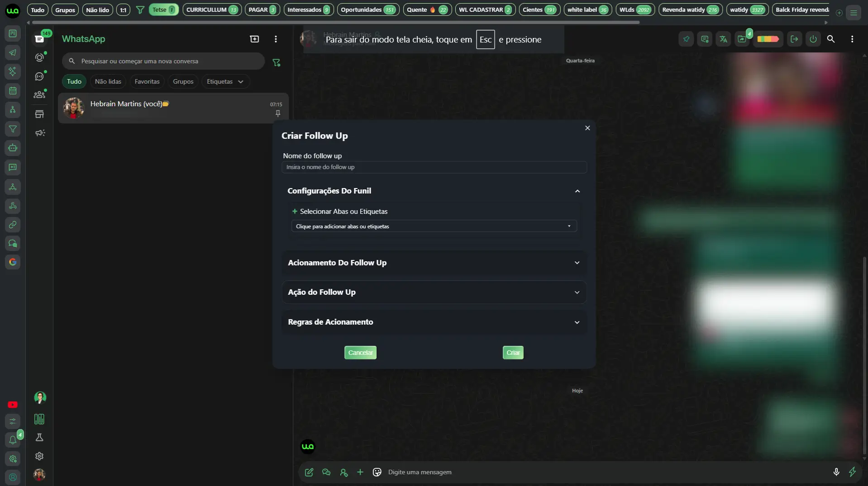
Task: Open the Etiquetas filter dropdown
Action: [x=225, y=81]
